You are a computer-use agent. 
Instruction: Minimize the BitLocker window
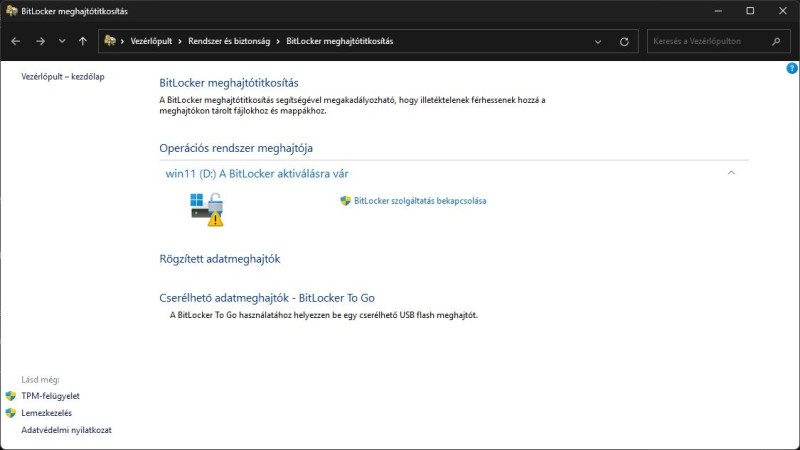(718, 11)
